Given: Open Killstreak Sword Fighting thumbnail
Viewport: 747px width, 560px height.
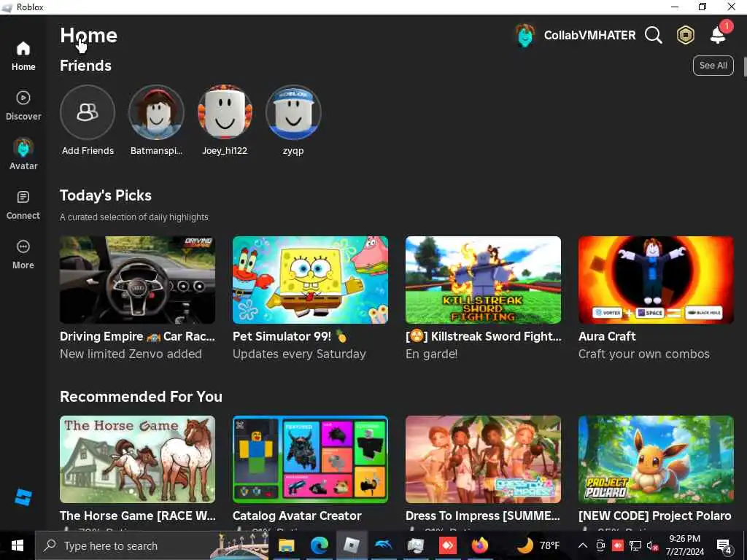Looking at the screenshot, I should coord(483,280).
